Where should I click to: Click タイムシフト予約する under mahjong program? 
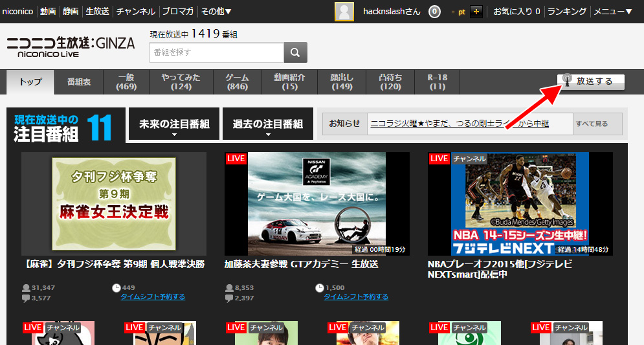[153, 297]
